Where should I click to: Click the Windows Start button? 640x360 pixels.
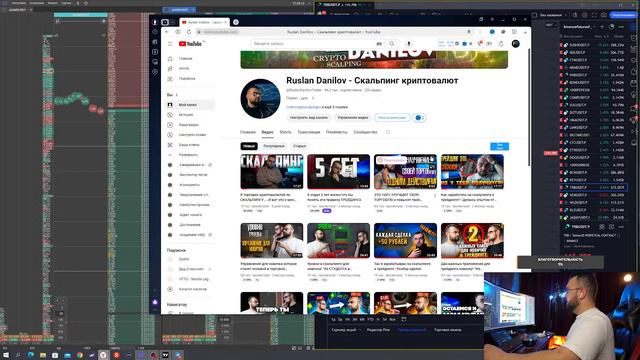pos(6,355)
